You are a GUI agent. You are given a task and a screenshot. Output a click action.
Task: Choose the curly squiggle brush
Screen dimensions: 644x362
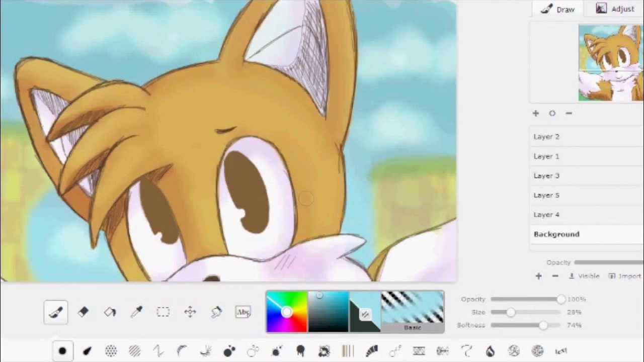(466, 351)
